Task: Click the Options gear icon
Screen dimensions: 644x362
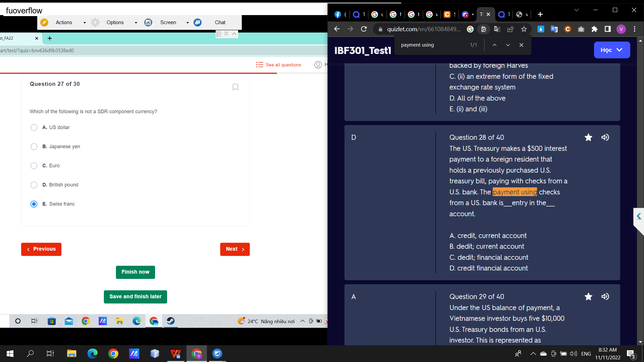Action: [95, 22]
